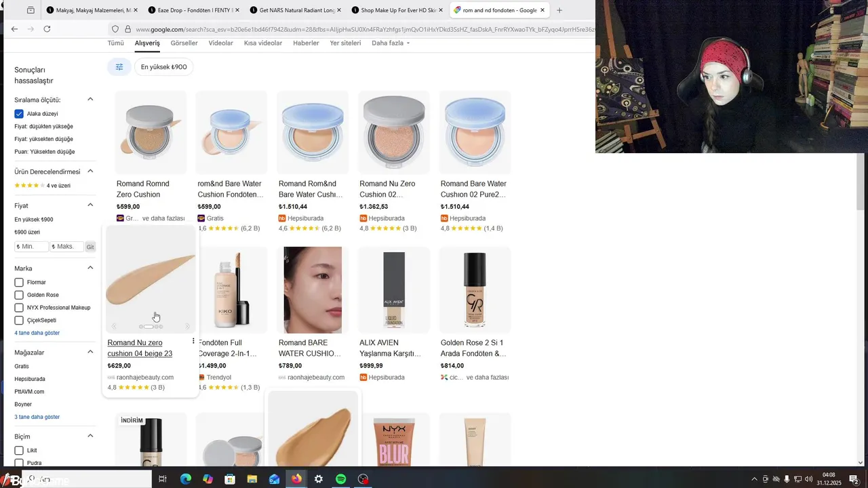The height and width of the screenshot is (488, 868).
Task: Click the microphone tray icon
Action: coord(787,479)
